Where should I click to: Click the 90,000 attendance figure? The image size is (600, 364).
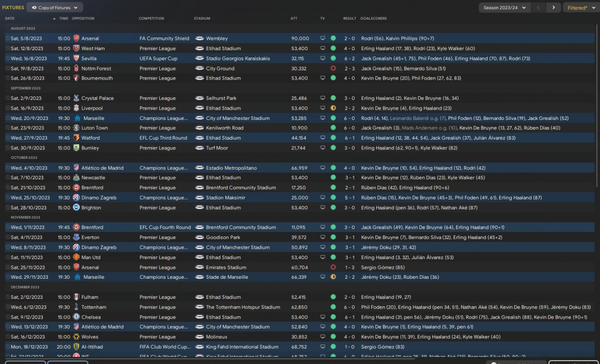[300, 38]
